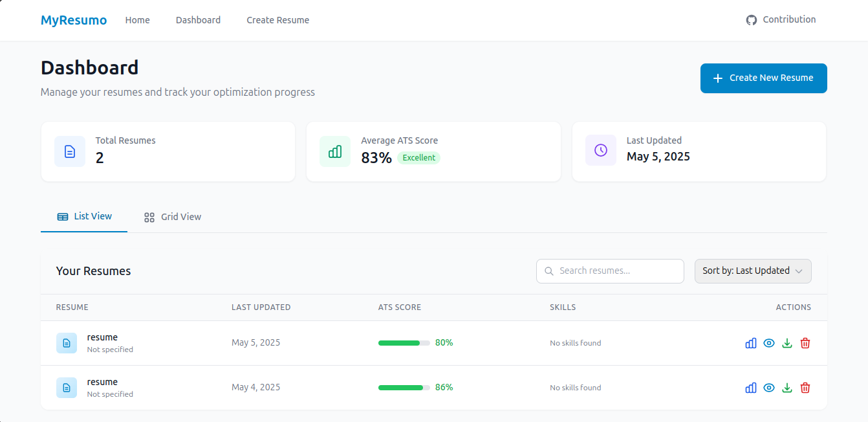
Task: Click the chart icon in the Average ATS Score card
Action: click(335, 151)
